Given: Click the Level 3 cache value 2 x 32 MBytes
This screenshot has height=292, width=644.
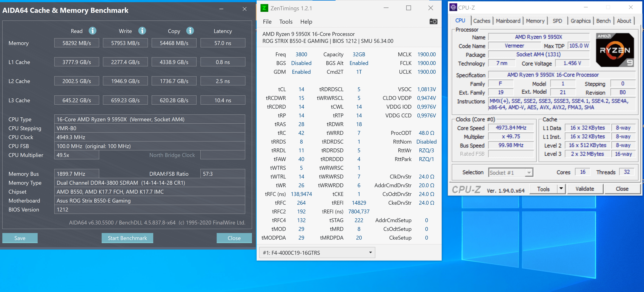Looking at the screenshot, I should (x=587, y=154).
